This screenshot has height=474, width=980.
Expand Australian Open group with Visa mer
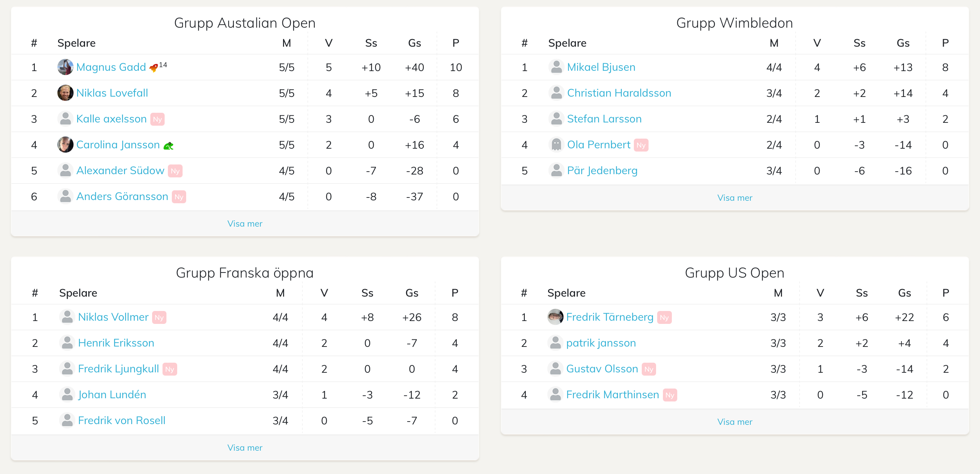245,223
